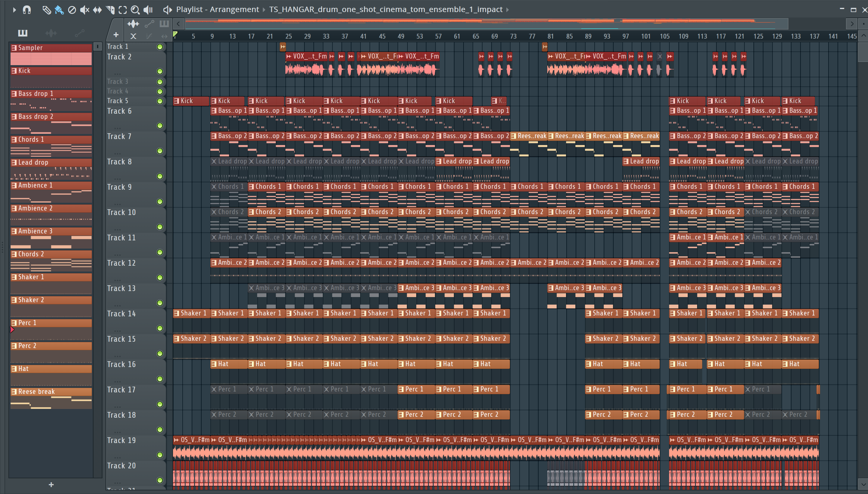868x494 pixels.
Task: Open the first Kick clip's menu icon
Action: click(176, 101)
